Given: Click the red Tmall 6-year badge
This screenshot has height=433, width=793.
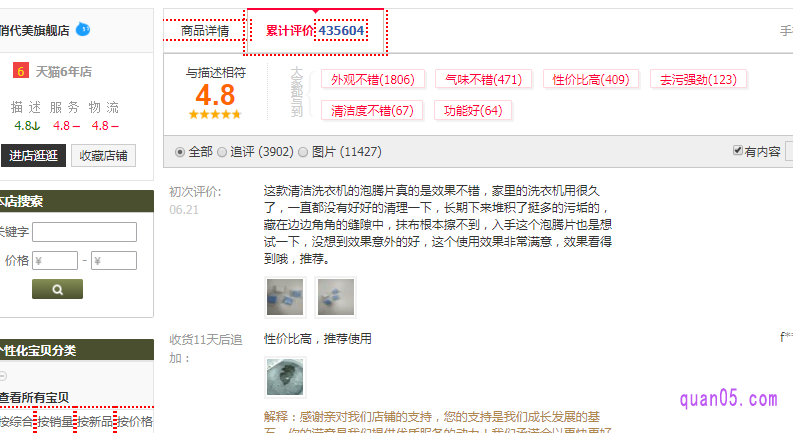Looking at the screenshot, I should [x=21, y=71].
